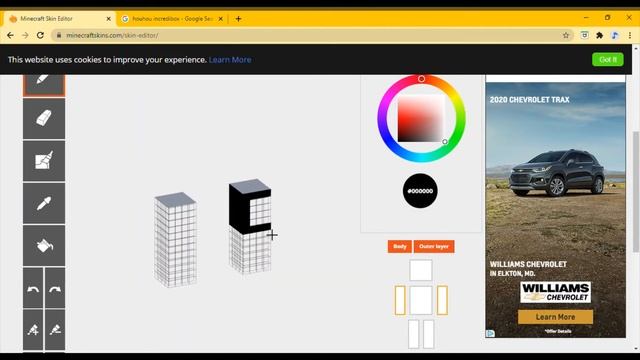Click the address bar URL

click(x=112, y=36)
